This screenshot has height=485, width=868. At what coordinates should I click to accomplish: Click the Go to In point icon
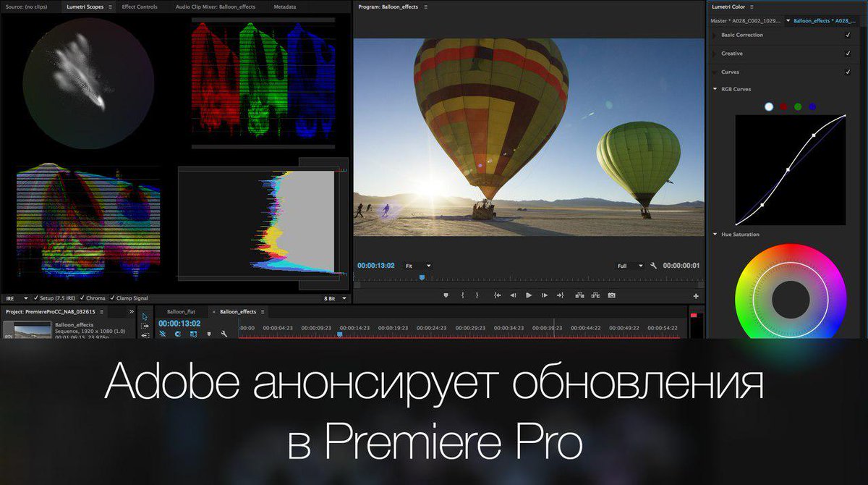point(498,295)
